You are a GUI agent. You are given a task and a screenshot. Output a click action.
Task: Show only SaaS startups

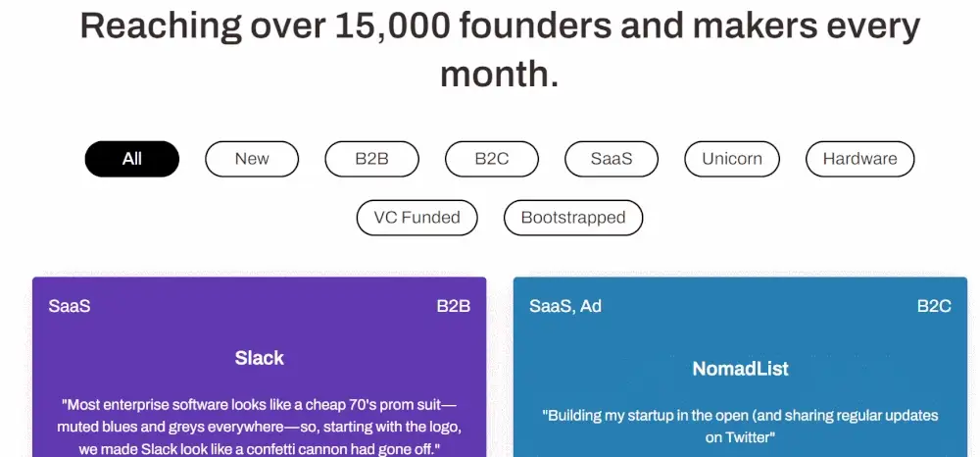click(612, 159)
